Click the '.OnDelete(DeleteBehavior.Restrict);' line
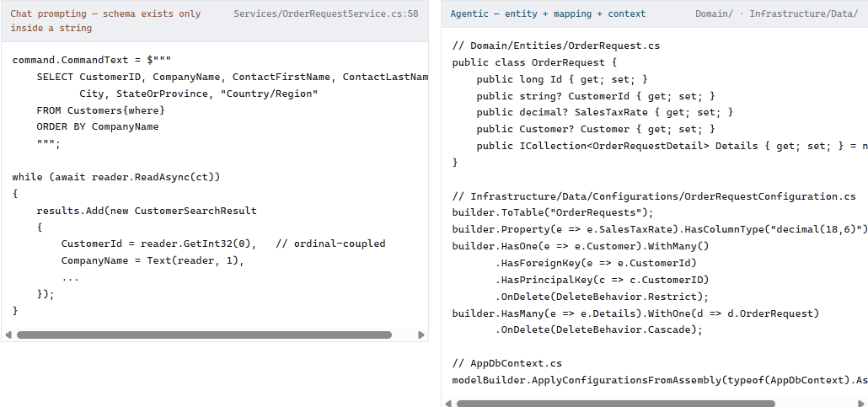 602,297
